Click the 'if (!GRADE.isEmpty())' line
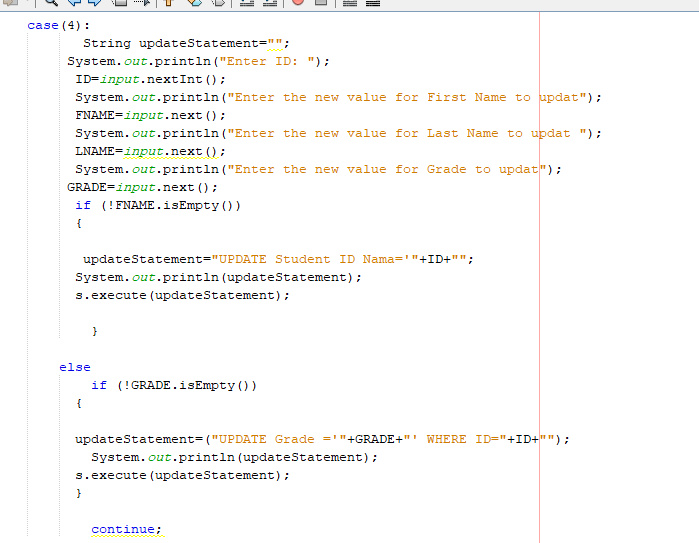Viewport: 699px width, 543px height. tap(174, 386)
